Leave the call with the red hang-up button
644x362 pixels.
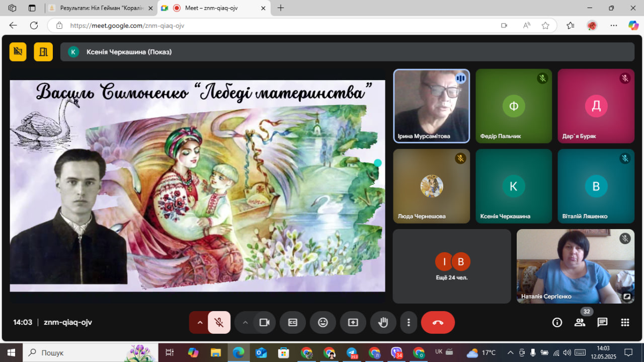[438, 322]
